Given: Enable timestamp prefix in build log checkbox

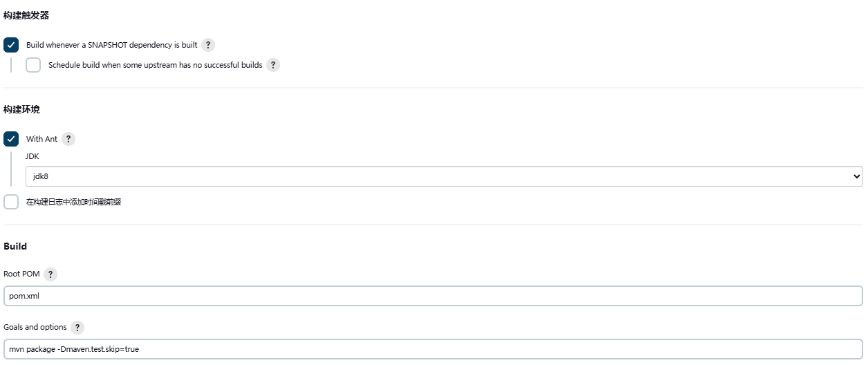Looking at the screenshot, I should coord(11,202).
